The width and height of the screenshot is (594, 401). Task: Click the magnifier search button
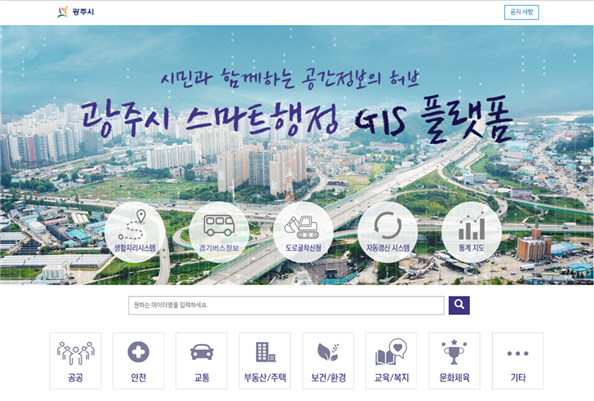point(459,305)
